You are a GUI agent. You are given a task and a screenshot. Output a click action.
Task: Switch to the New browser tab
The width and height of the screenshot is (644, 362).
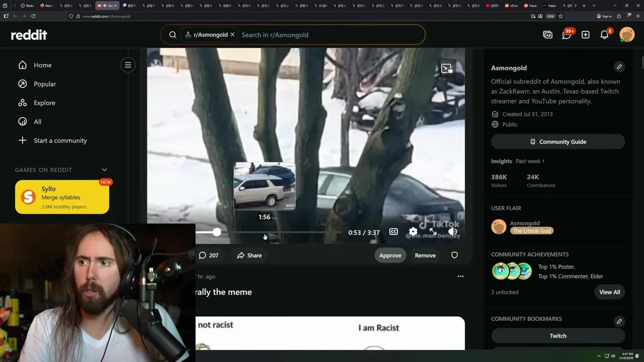point(46,6)
